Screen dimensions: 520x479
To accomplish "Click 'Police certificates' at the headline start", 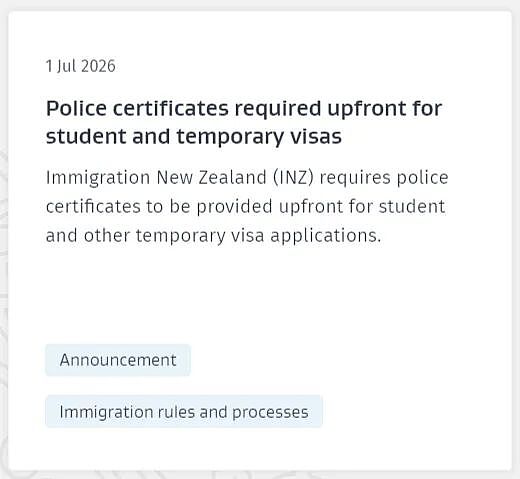I will 137,108.
